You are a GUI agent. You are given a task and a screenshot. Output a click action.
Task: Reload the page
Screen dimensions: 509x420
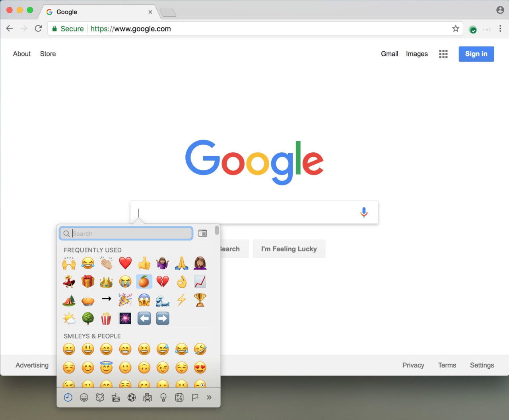(x=38, y=29)
